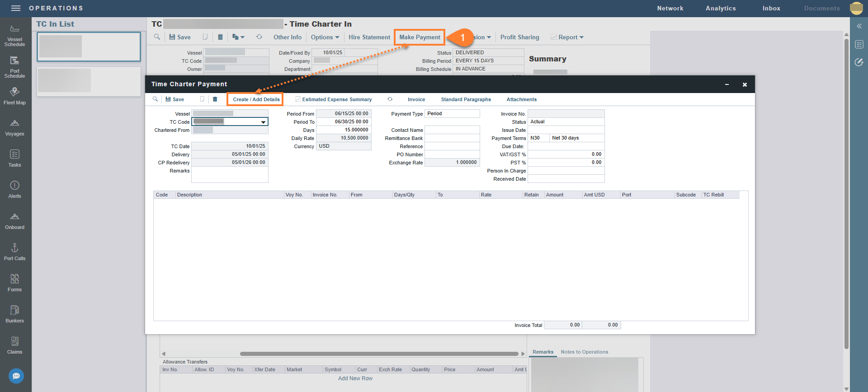This screenshot has width=868, height=392.
Task: Open the hamburger navigation menu
Action: tap(16, 8)
